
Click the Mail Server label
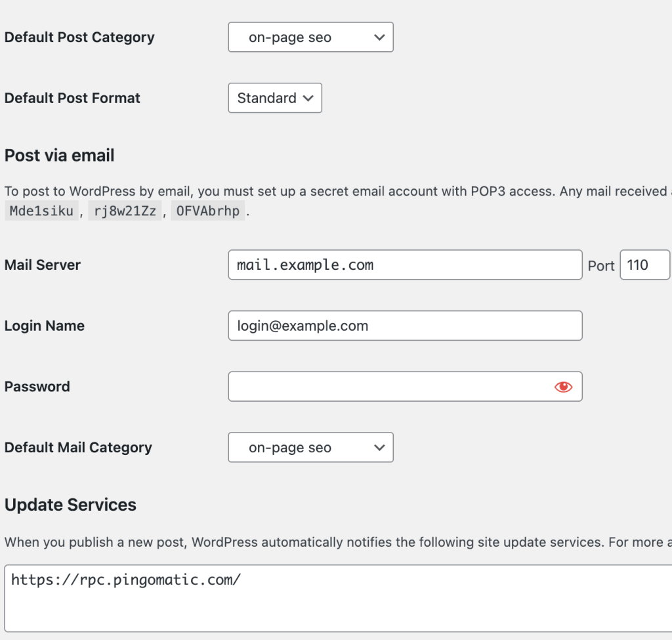pos(43,265)
